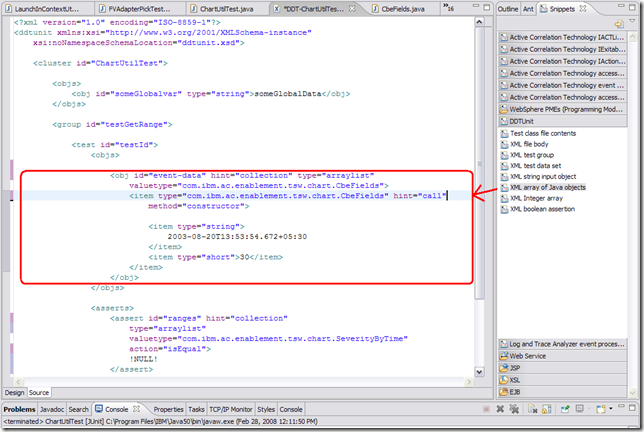
Task: Close the DDT-ChartUtilTes editor tab with X
Action: 352,8
